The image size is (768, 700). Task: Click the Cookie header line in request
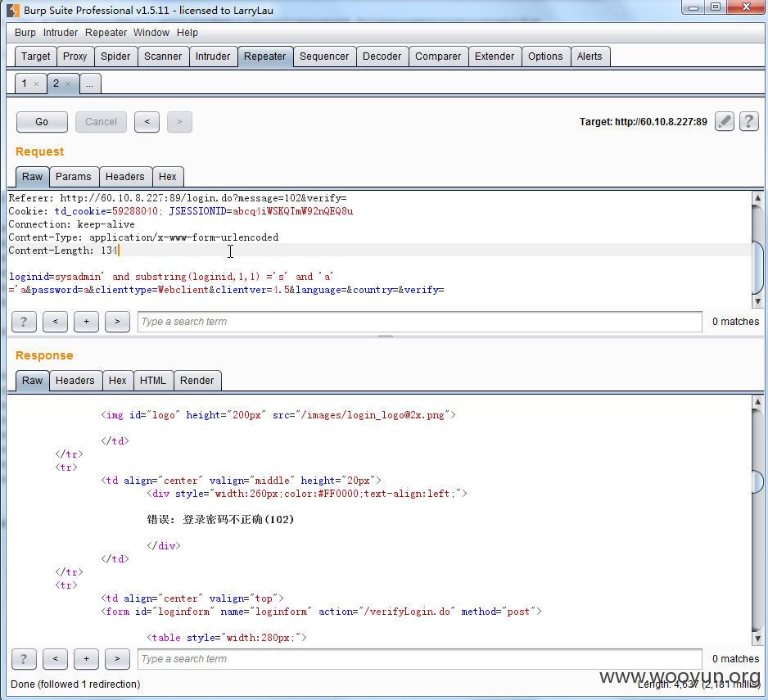pyautogui.click(x=181, y=211)
